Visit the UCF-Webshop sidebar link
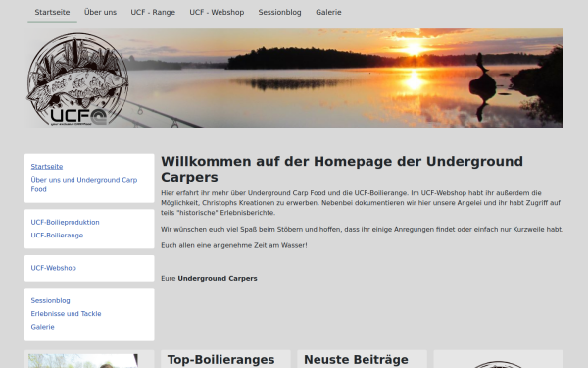Viewport: 588px width, 368px height. [x=54, y=268]
